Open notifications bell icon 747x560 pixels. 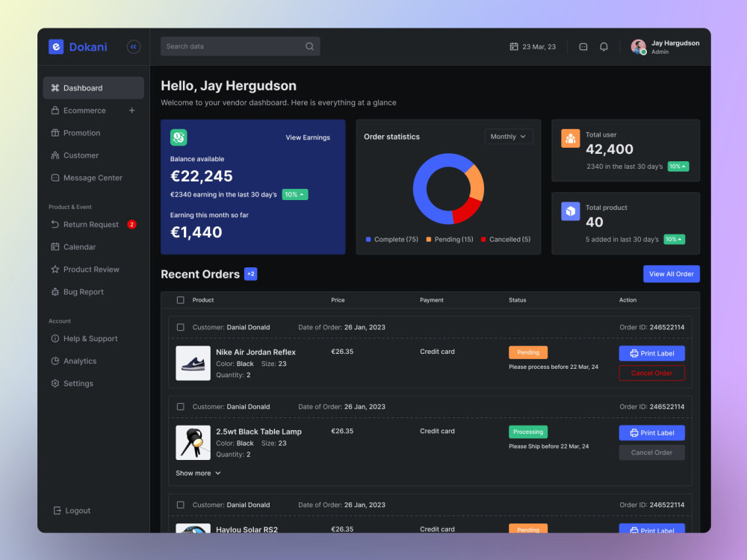604,46
